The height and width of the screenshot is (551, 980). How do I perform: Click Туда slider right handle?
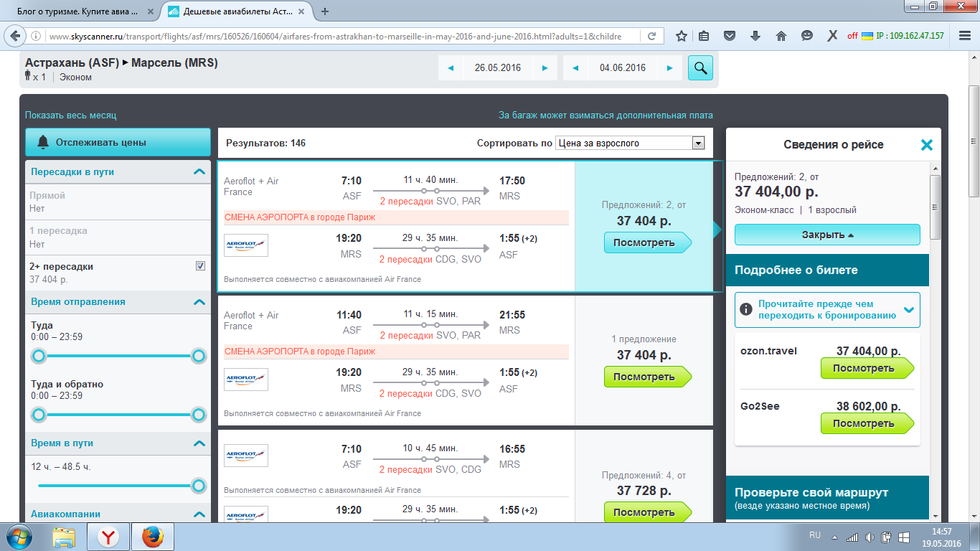click(x=199, y=356)
